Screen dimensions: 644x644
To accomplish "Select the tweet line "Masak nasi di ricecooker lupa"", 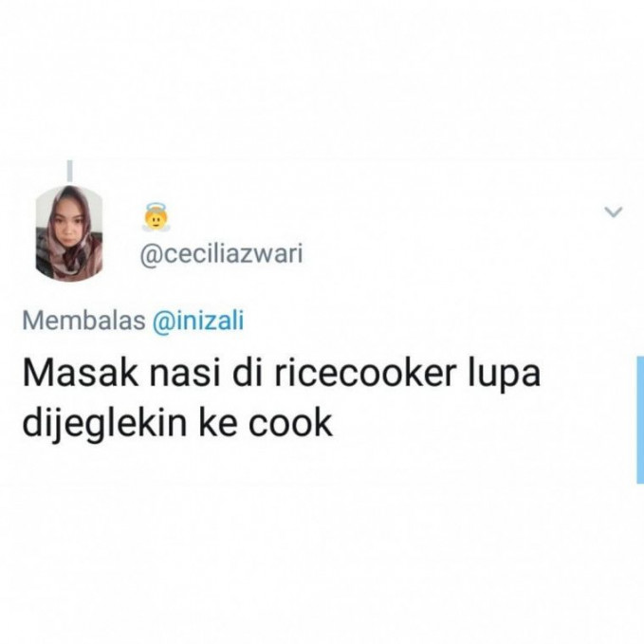I will tap(282, 374).
